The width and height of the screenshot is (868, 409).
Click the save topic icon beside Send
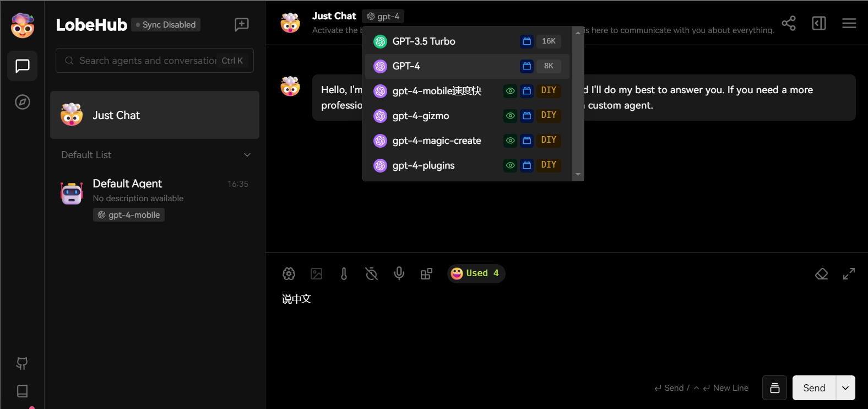pos(774,388)
